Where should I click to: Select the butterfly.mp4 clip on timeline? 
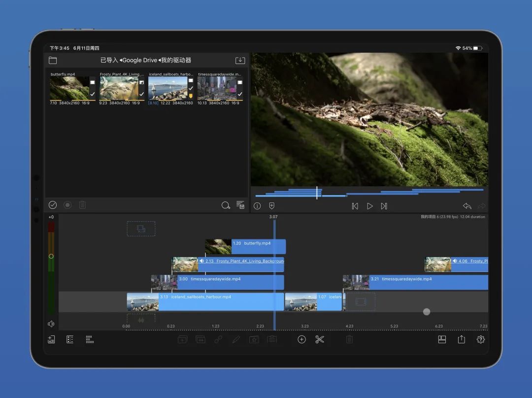coord(245,246)
